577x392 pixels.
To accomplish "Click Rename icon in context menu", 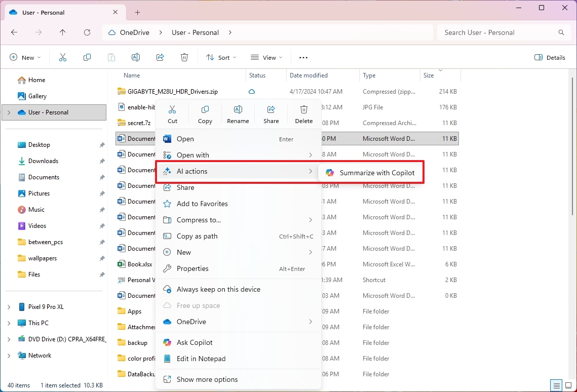I will pos(238,114).
